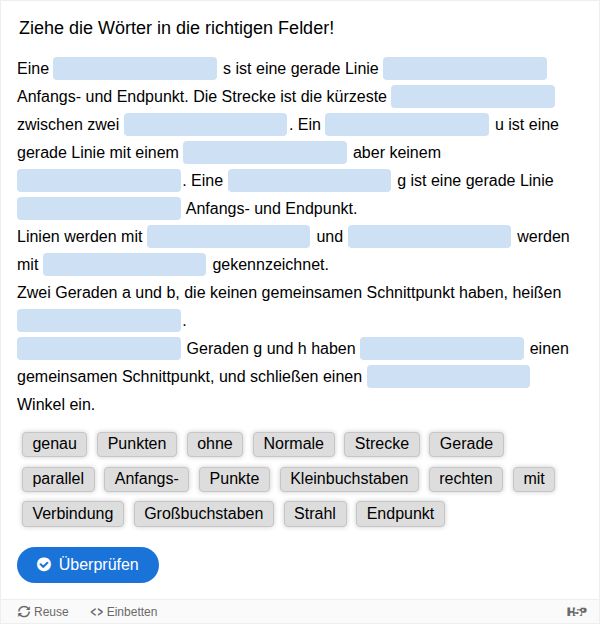
Task: Pick the 'Anfangs-' word chip
Action: (146, 479)
